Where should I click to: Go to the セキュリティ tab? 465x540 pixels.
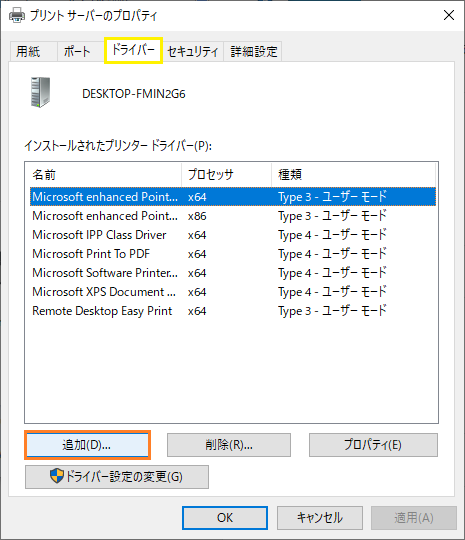coord(193,52)
